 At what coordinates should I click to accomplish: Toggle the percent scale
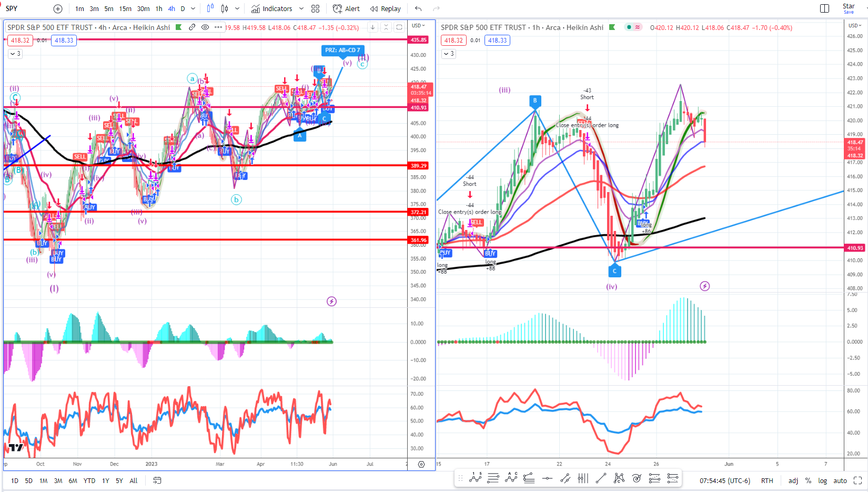(x=808, y=480)
